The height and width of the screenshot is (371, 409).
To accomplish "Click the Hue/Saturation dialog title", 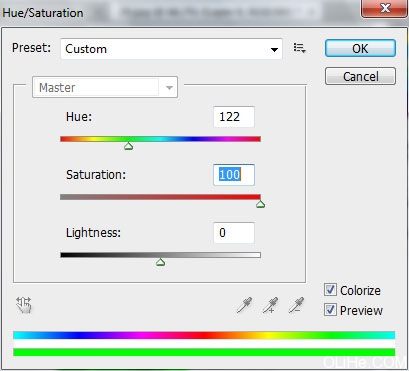I will coord(43,13).
